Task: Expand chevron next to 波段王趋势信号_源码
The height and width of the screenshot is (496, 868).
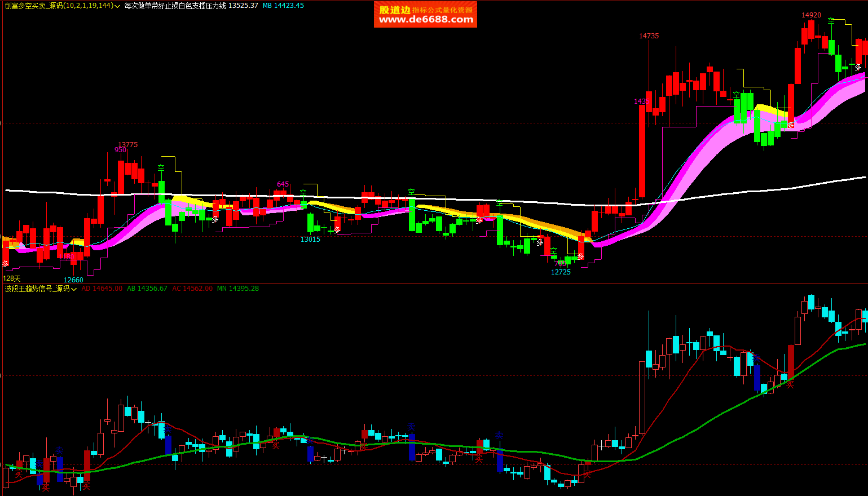Action: click(x=74, y=289)
